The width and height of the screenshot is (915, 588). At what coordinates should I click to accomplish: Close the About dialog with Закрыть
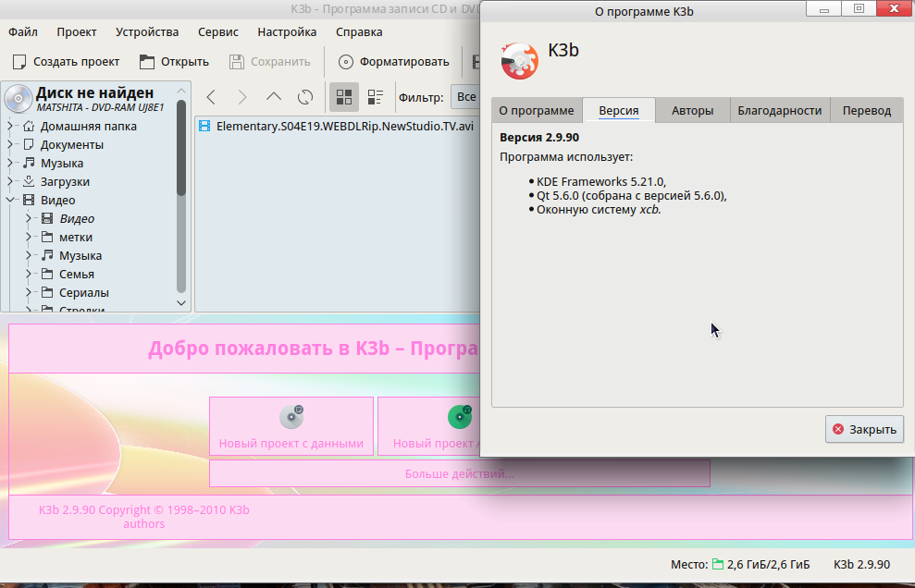[x=864, y=429]
